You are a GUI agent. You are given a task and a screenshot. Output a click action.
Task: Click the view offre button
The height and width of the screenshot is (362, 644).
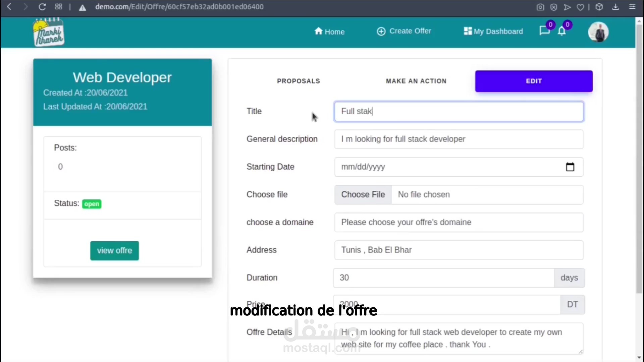114,251
